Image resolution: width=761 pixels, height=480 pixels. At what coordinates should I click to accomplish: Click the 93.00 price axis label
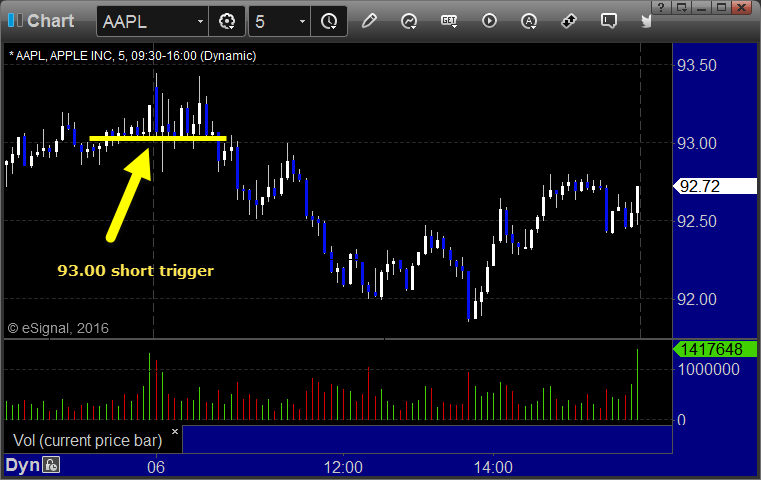[x=696, y=143]
